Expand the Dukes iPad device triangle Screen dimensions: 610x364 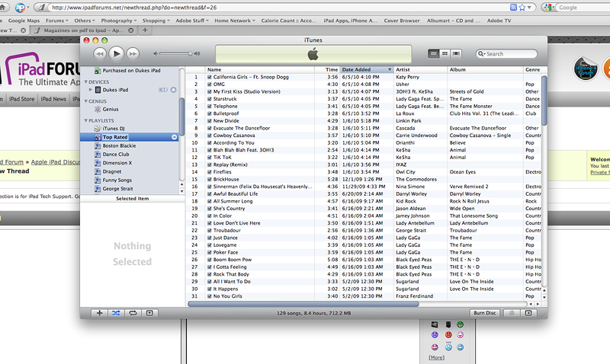click(91, 90)
